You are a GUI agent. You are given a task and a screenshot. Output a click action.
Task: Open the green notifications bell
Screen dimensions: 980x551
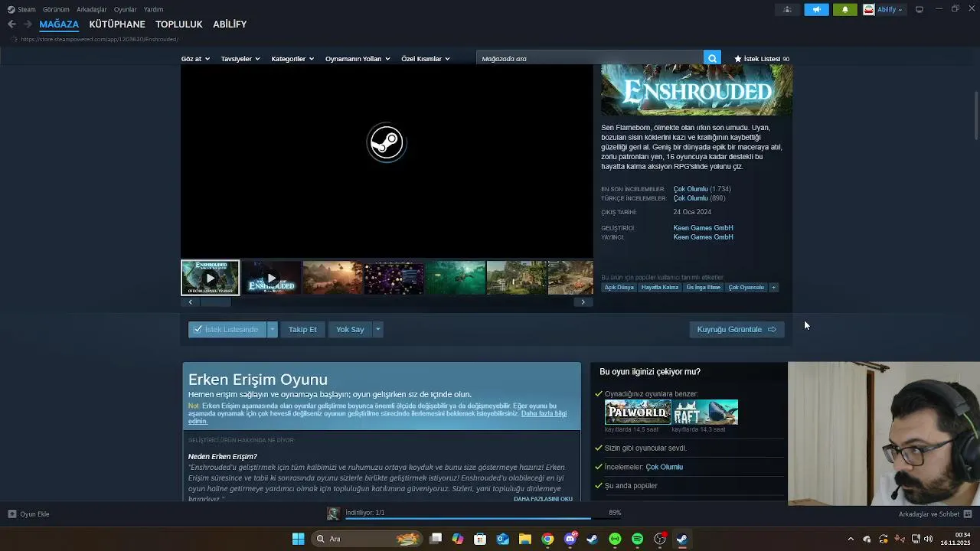[845, 9]
